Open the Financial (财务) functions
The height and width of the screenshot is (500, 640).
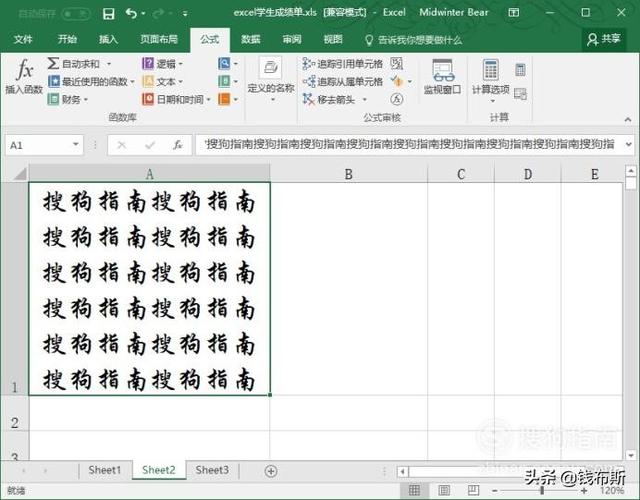(68, 99)
